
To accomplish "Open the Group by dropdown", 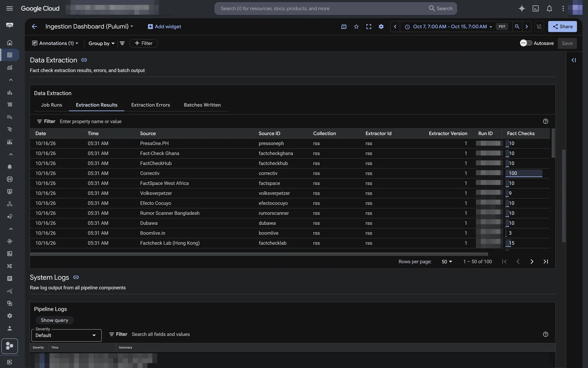I will tap(101, 43).
